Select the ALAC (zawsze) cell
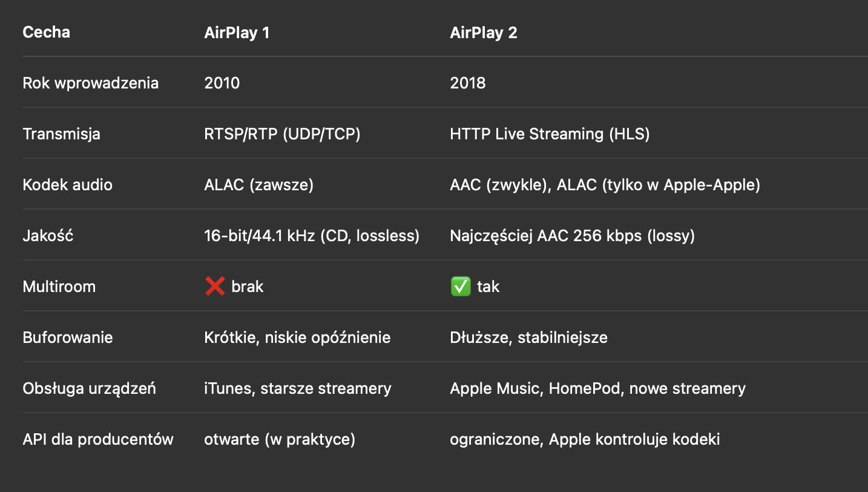 coord(259,185)
